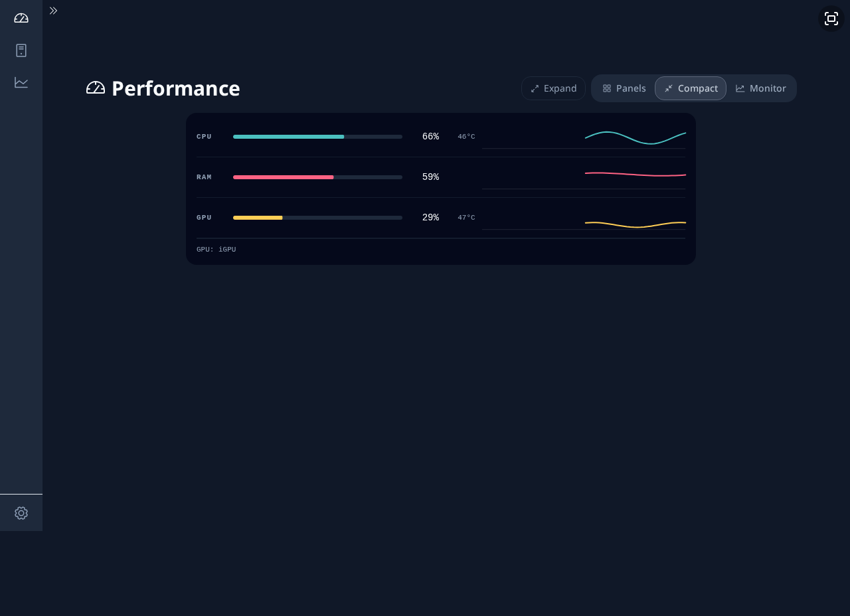Click the "GPU: iGPU" footer text
Screen dimensions: 850x616
click(216, 250)
